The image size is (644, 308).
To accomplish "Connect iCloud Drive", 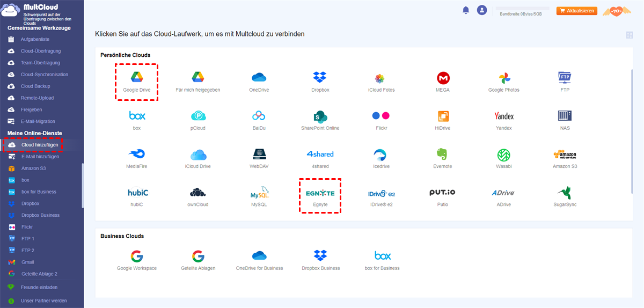I will coord(198,154).
